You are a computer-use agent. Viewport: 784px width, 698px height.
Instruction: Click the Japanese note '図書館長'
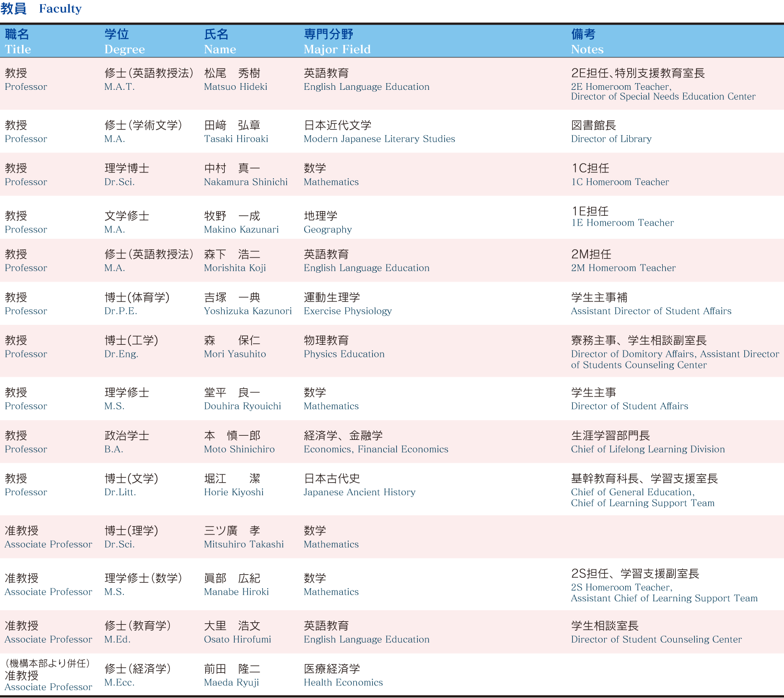click(594, 125)
